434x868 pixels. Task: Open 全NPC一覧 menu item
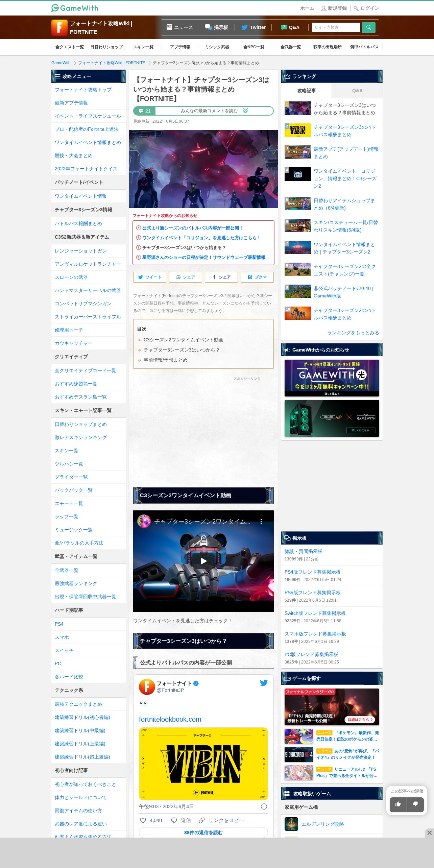point(254,47)
